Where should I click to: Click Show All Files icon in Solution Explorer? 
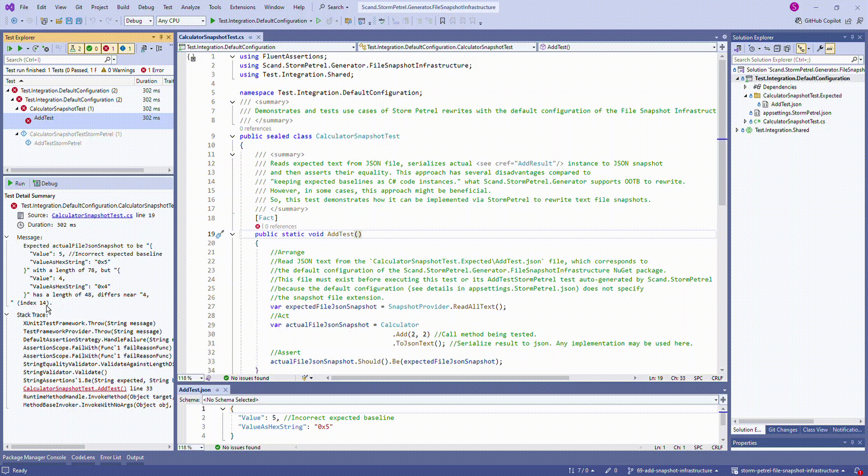click(x=787, y=48)
